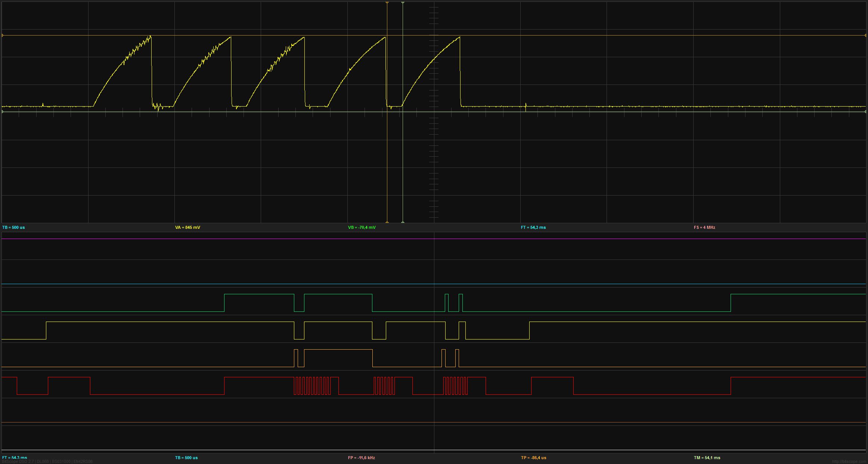
Task: Grab the green vertical time cursor's top handle
Action: (403, 3)
